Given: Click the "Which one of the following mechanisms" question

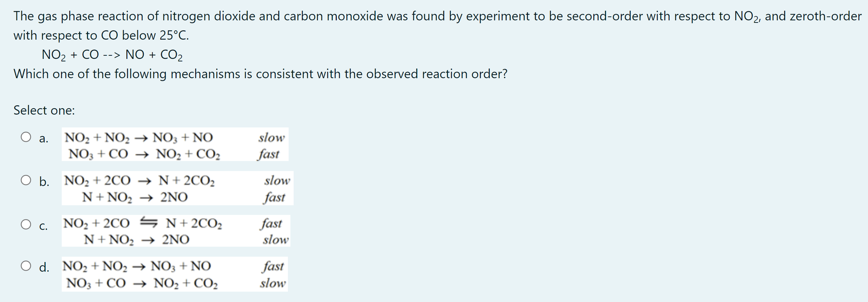Looking at the screenshot, I should [260, 74].
